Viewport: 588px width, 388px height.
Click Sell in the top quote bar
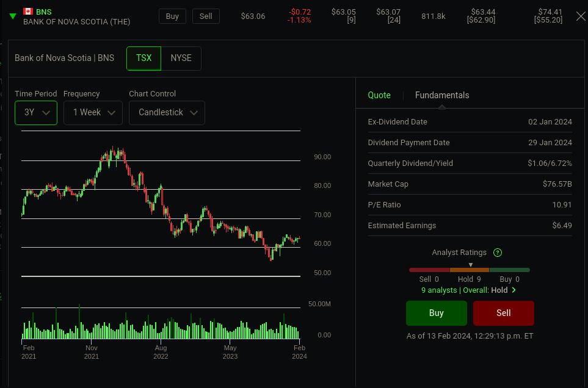point(206,16)
